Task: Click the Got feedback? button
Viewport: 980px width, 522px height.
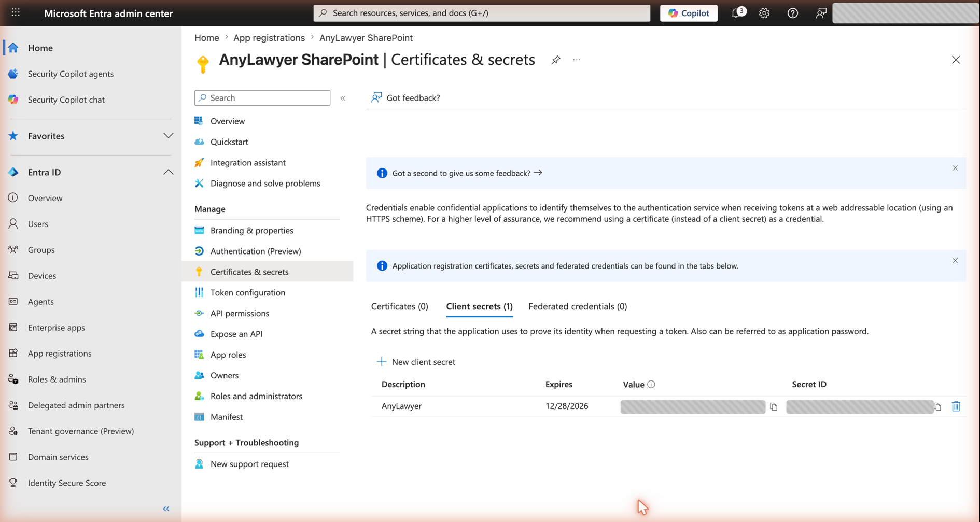Action: point(405,97)
